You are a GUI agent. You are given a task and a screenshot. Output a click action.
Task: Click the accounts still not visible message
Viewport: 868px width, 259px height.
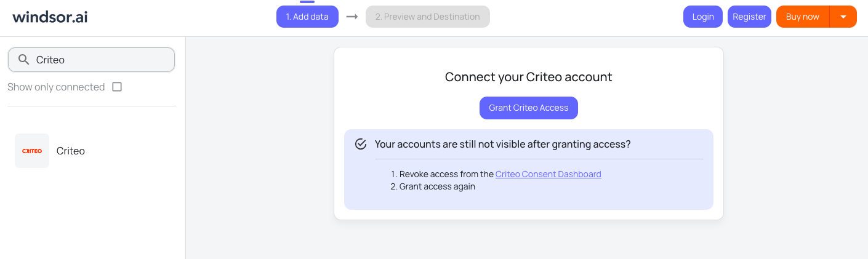(x=502, y=144)
